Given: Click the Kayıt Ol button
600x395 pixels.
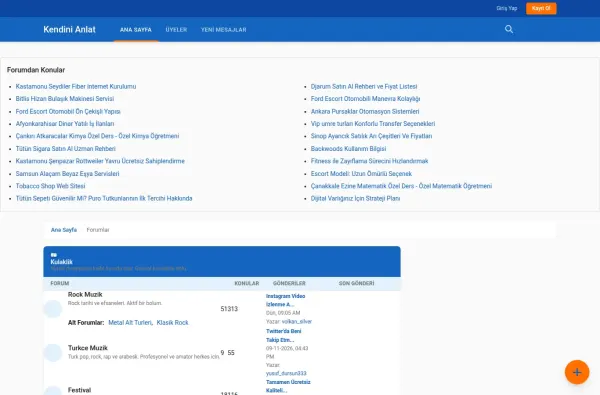Looking at the screenshot, I should (x=541, y=8).
